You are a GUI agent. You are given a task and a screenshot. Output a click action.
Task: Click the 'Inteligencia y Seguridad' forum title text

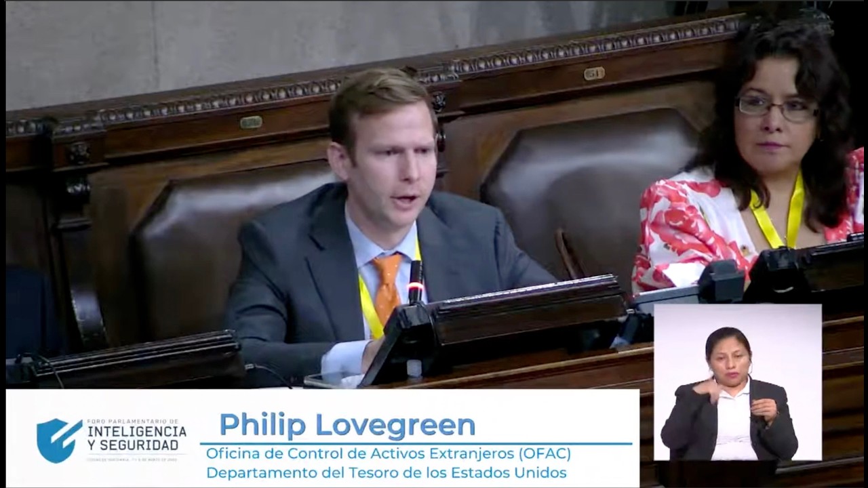(x=136, y=438)
